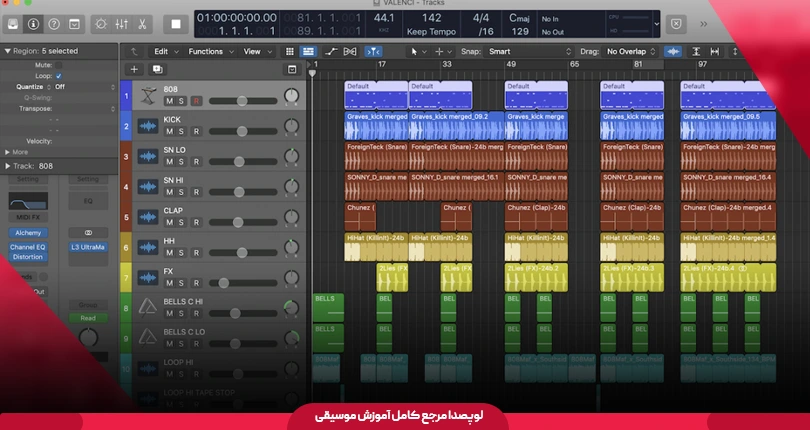Click the Distortion plugin slot
810x430 pixels.
coord(28,257)
